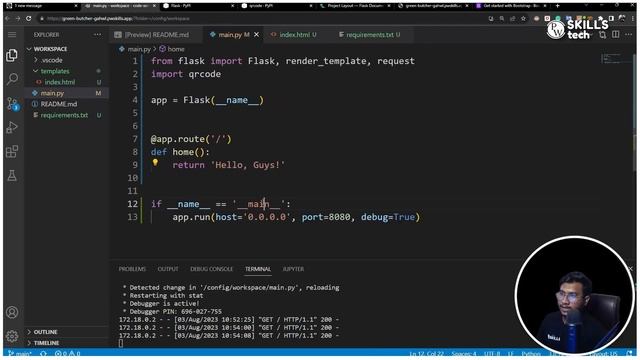The image size is (640, 360).
Task: Click the main branch status item
Action: (x=20, y=353)
